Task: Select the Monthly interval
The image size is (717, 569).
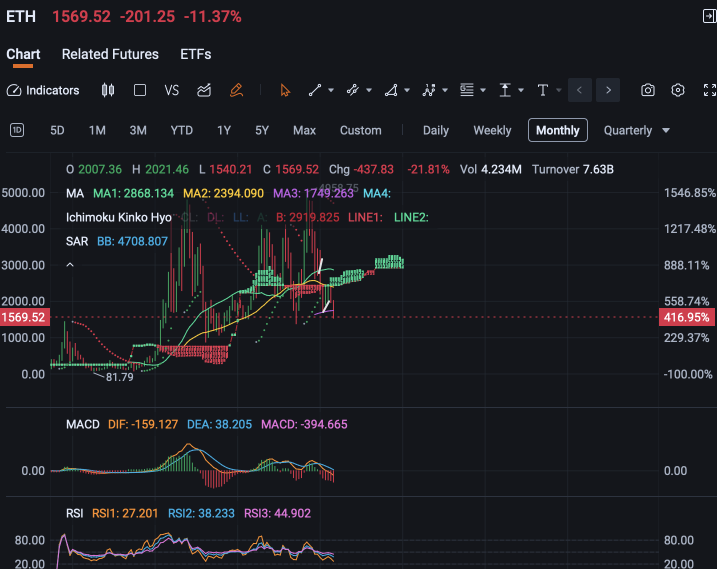Action: [557, 130]
